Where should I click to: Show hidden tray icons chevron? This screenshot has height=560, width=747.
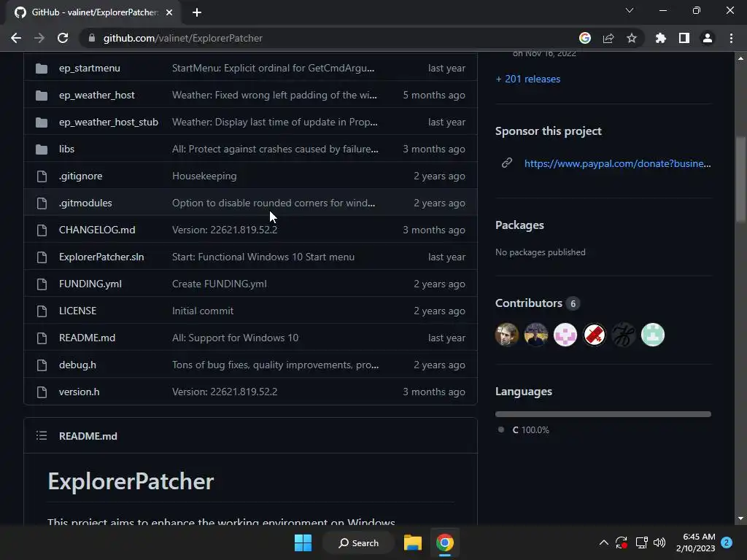[603, 542]
